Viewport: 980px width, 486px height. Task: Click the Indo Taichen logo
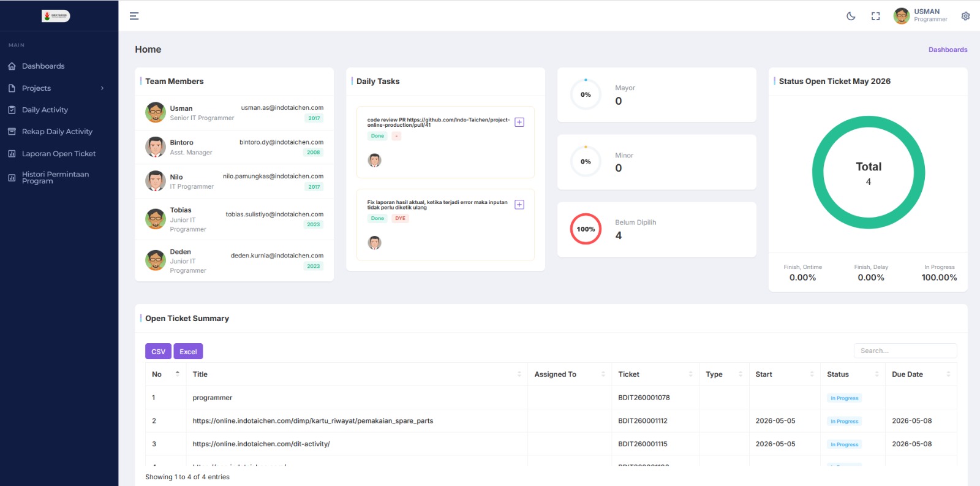[x=56, y=16]
